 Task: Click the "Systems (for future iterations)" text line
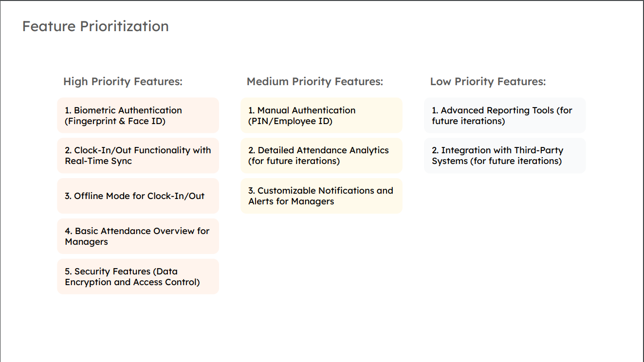(x=497, y=162)
